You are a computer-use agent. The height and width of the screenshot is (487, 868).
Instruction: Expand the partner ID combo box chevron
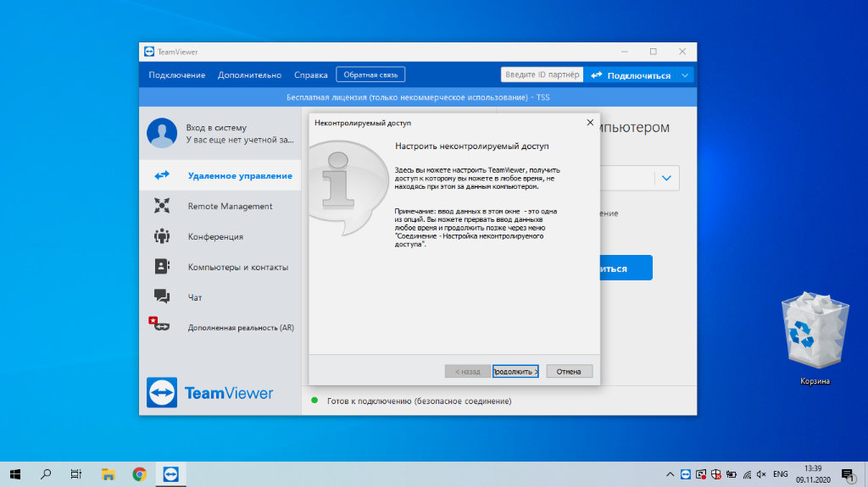coord(666,178)
